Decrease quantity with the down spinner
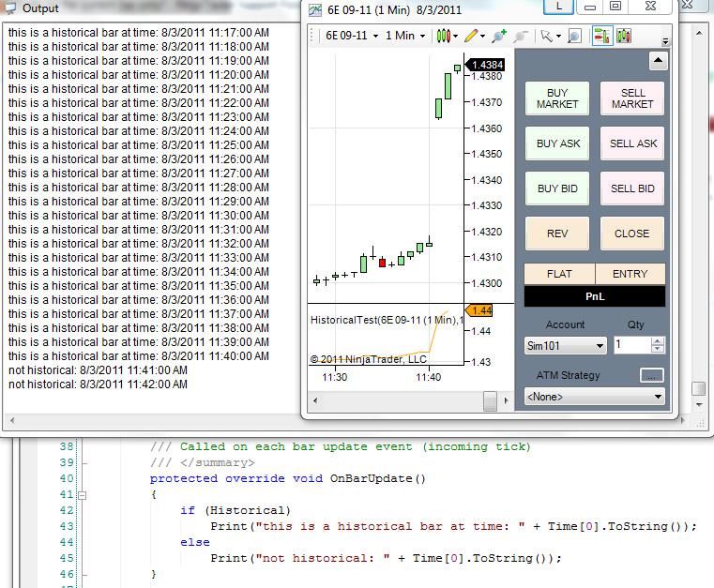 657,349
